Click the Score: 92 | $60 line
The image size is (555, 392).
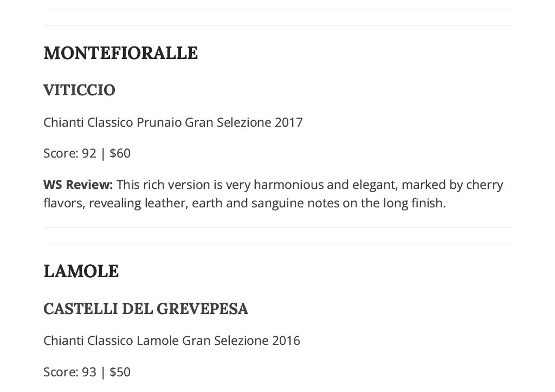click(87, 153)
